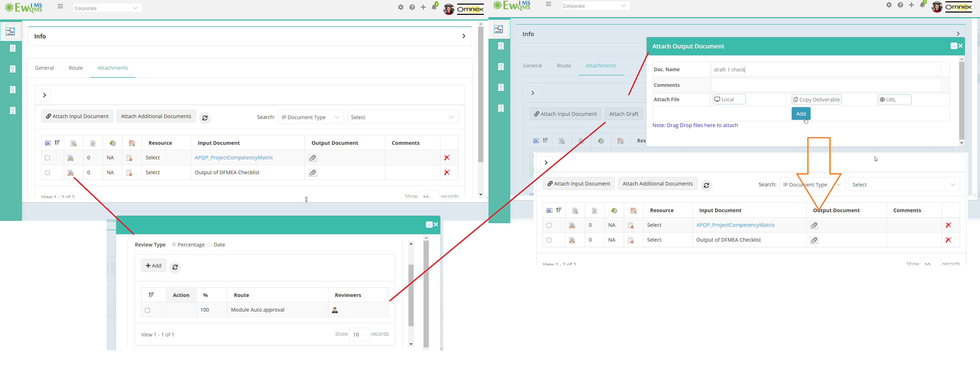Screen dimensions: 980x370
Task: Open Select search dropdown in lower-right panel
Action: pyautogui.click(x=904, y=184)
